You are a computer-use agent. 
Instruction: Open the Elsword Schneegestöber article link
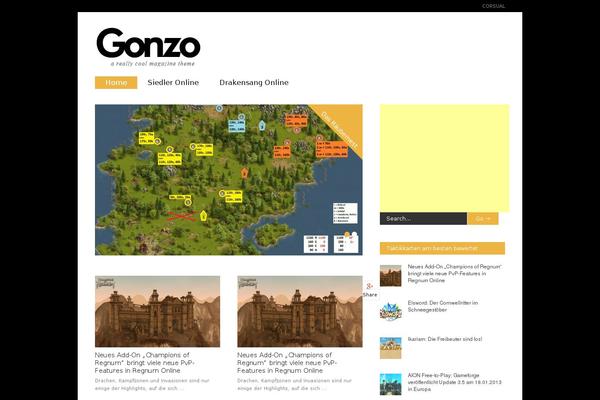(443, 306)
